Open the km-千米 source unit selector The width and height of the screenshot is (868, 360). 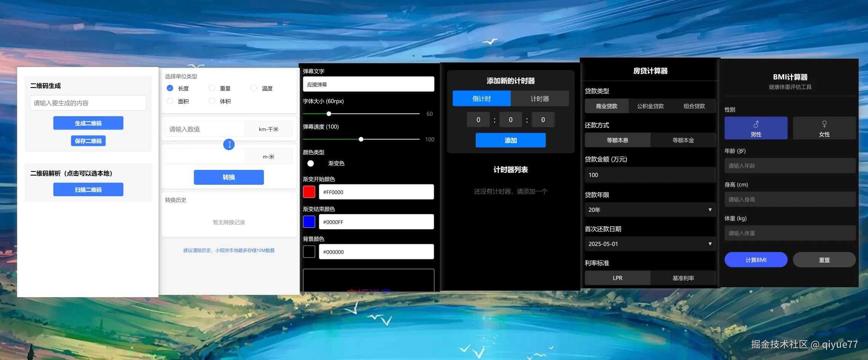tap(269, 129)
